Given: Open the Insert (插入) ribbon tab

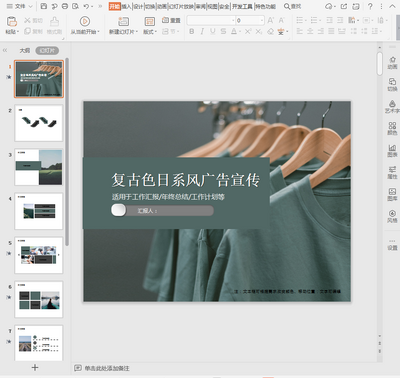Looking at the screenshot, I should point(126,6).
